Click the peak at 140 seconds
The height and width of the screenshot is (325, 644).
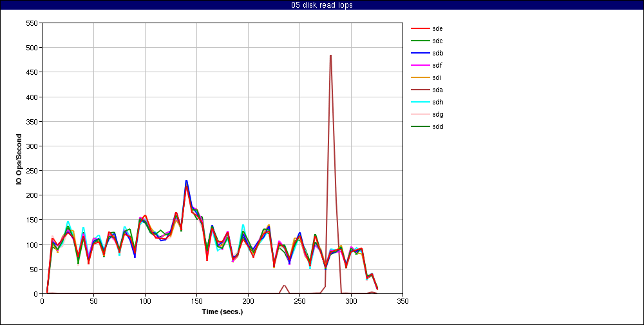[x=187, y=181]
